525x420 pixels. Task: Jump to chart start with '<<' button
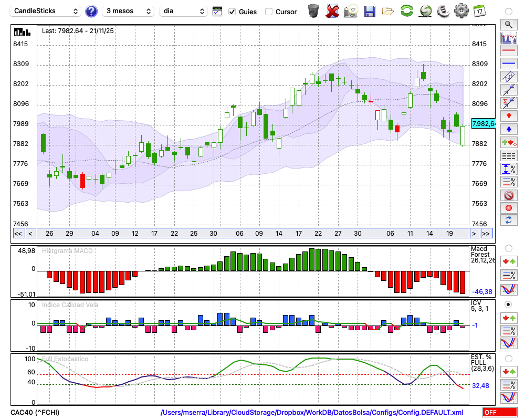(x=18, y=233)
